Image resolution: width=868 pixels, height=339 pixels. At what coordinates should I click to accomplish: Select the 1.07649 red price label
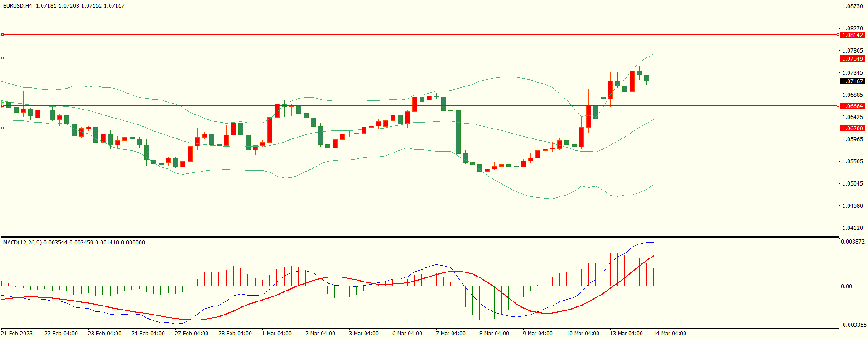pos(852,58)
